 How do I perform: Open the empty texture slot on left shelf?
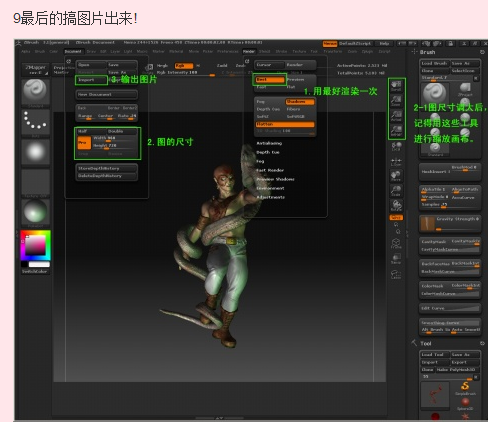[x=36, y=182]
